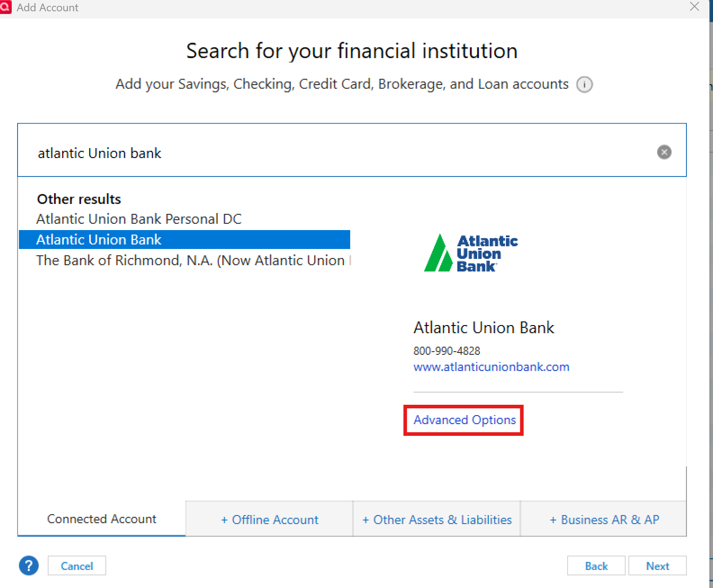Click into the institution search field
The height and width of the screenshot is (588, 713).
coord(352,150)
